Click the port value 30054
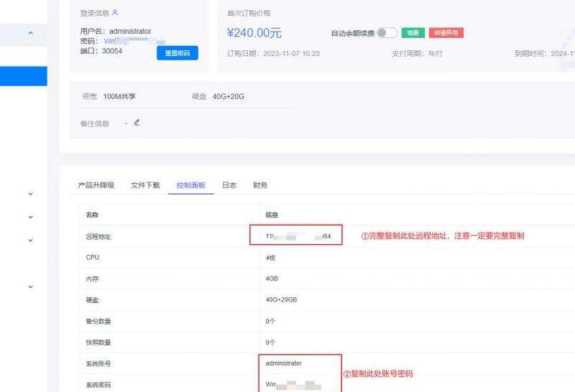This screenshot has width=575, height=392. 112,51
